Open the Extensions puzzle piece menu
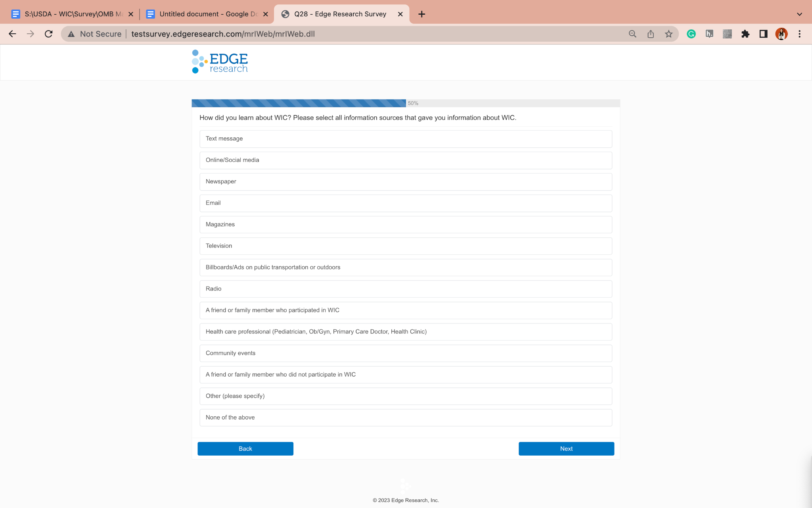 (x=745, y=34)
